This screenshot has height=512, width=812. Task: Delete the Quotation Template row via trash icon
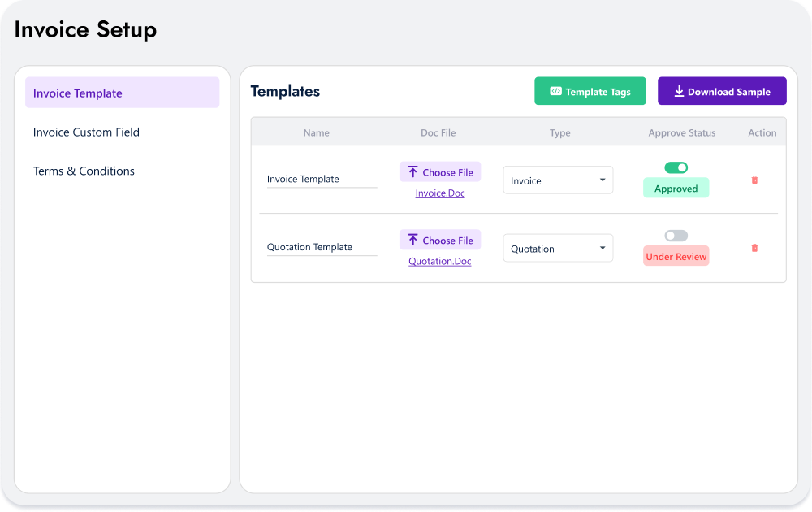pos(754,248)
